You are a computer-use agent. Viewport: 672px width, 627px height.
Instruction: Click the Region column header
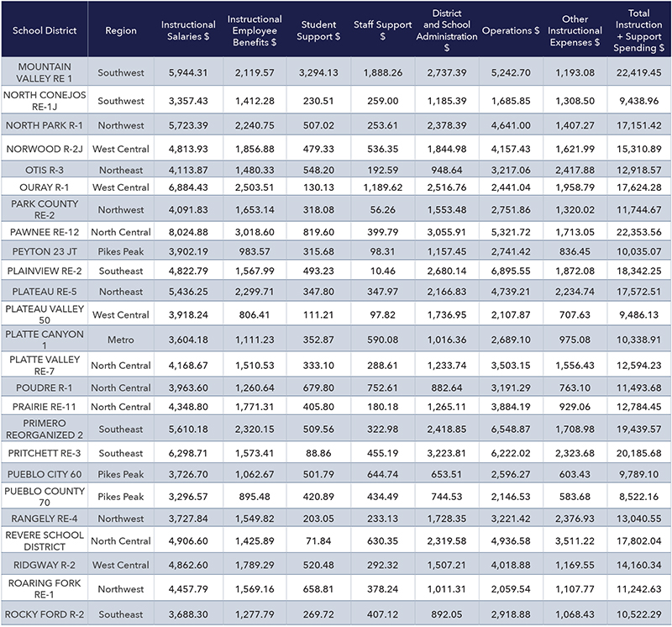click(121, 30)
